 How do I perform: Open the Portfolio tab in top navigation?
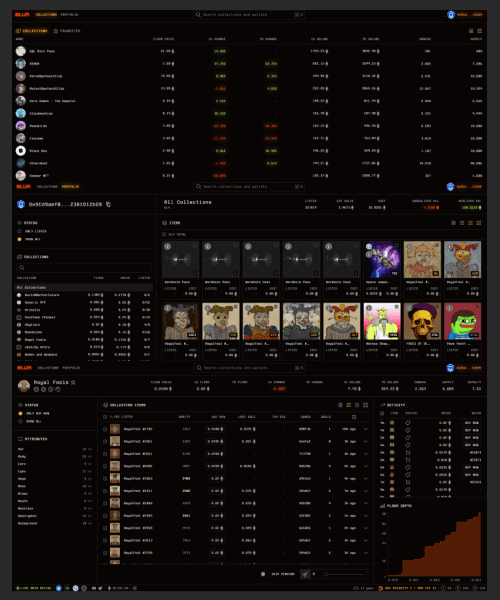click(x=69, y=15)
